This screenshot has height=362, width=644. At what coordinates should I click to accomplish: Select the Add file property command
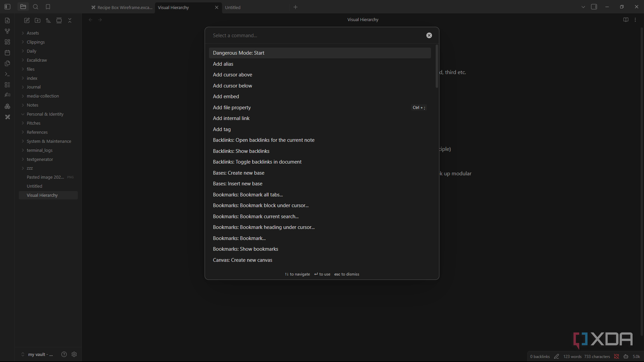pyautogui.click(x=320, y=108)
